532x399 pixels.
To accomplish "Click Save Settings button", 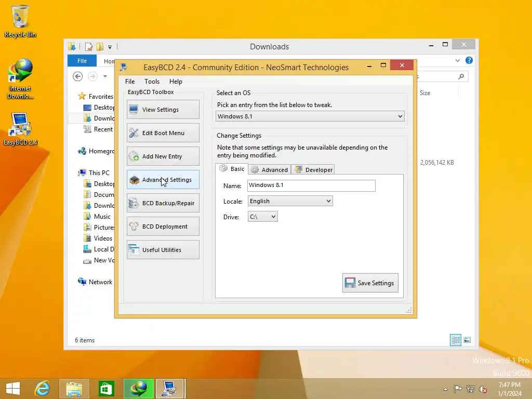I will [x=370, y=283].
